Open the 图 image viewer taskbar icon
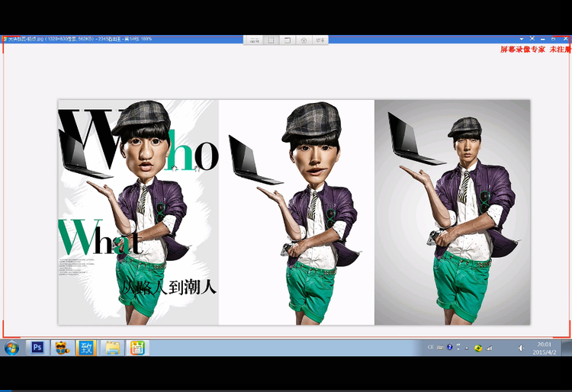The width and height of the screenshot is (572, 392). tap(137, 348)
